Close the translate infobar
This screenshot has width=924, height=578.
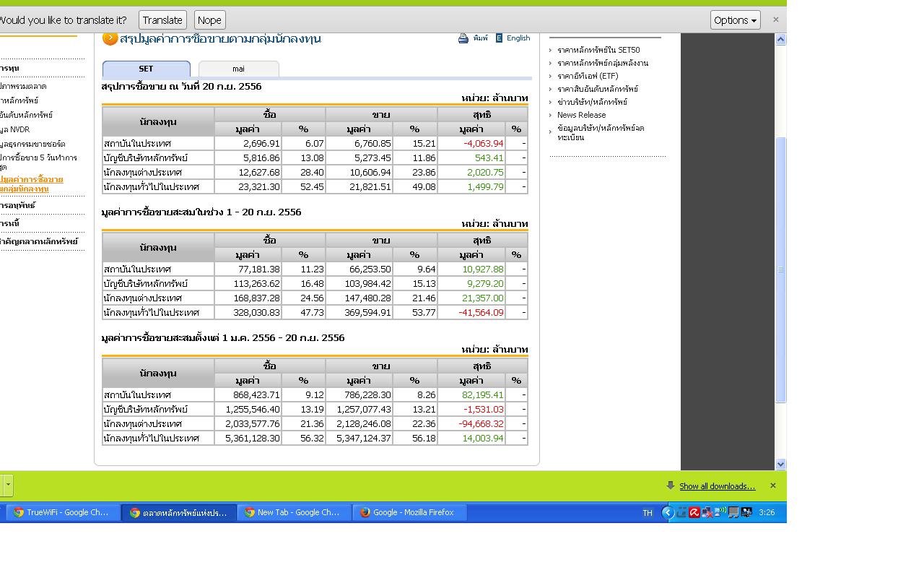[x=776, y=20]
